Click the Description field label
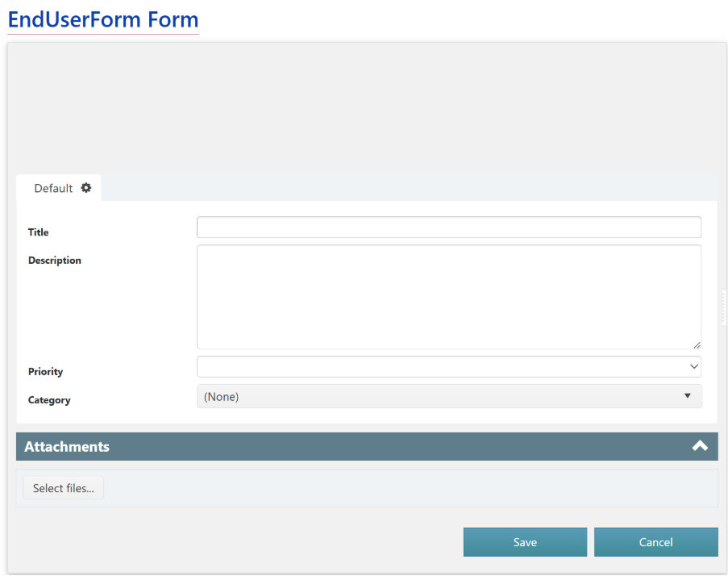 pos(55,261)
